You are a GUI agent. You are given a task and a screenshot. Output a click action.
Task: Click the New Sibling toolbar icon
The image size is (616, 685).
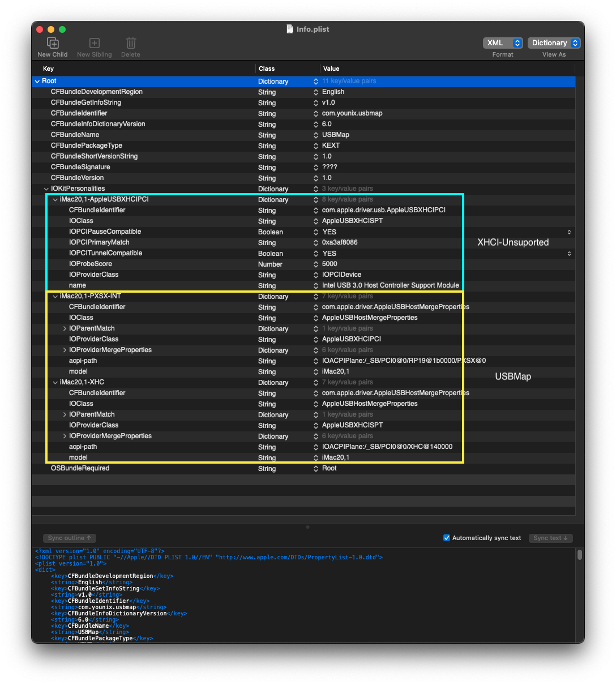point(94,43)
